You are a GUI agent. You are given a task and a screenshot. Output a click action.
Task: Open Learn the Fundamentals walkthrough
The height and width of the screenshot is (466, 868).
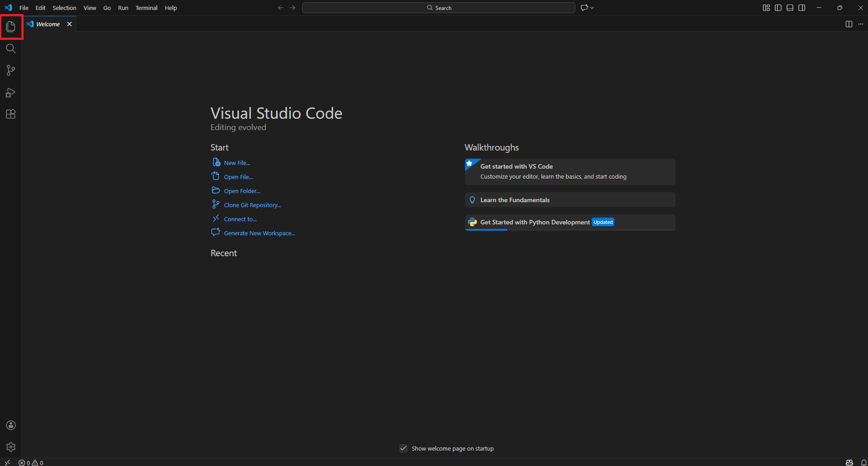(570, 200)
